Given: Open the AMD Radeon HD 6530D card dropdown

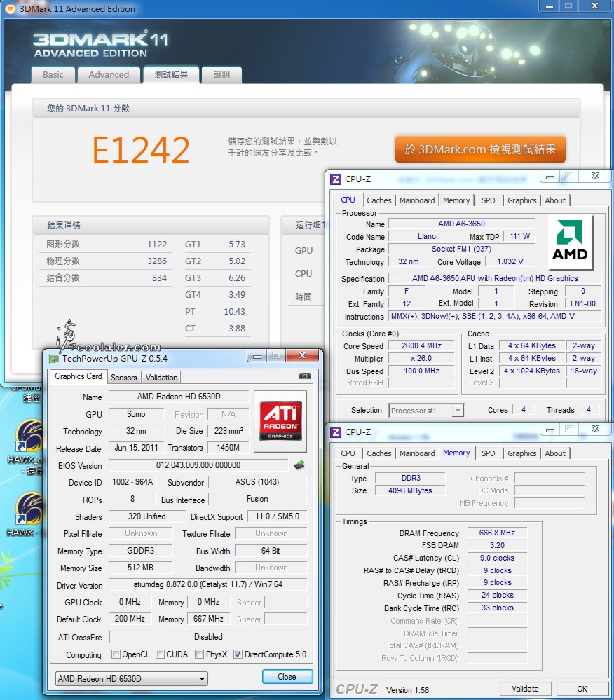Looking at the screenshot, I should (131, 678).
